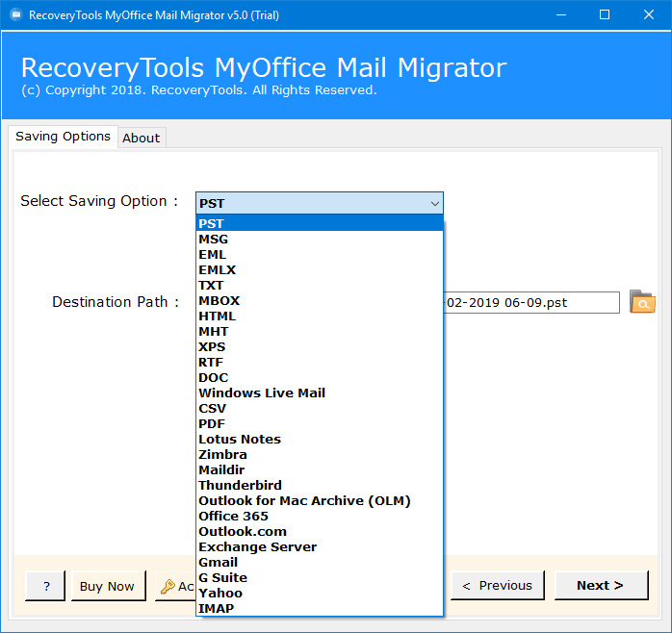Go back with the < Previous button
The width and height of the screenshot is (672, 633).
pos(498,586)
